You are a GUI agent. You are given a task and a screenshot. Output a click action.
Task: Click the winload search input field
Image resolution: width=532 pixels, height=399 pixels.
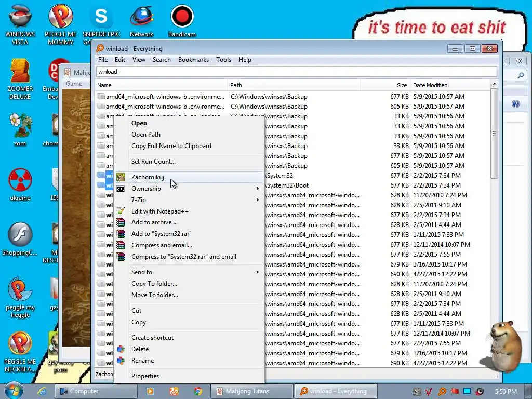pyautogui.click(x=297, y=72)
